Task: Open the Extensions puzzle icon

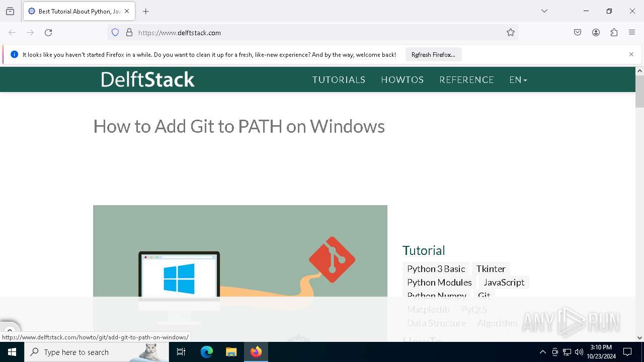Action: point(614,33)
